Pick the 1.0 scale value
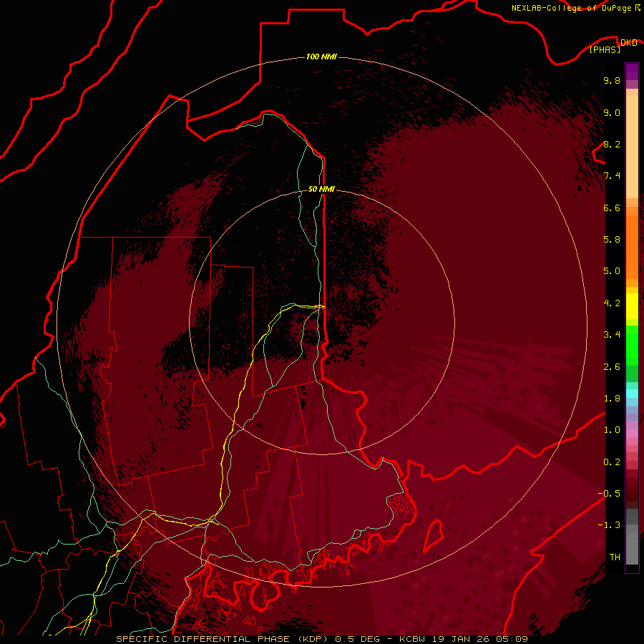 [612, 430]
